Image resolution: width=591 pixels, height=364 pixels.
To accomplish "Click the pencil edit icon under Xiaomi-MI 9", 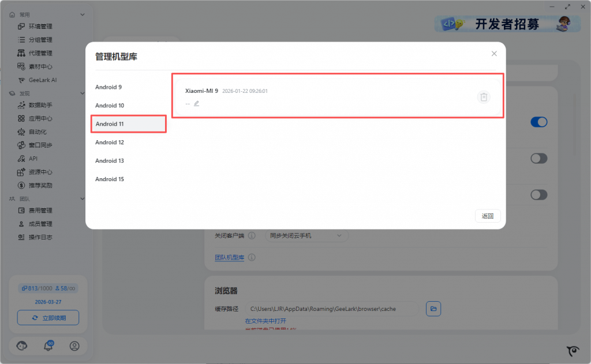I will click(196, 103).
